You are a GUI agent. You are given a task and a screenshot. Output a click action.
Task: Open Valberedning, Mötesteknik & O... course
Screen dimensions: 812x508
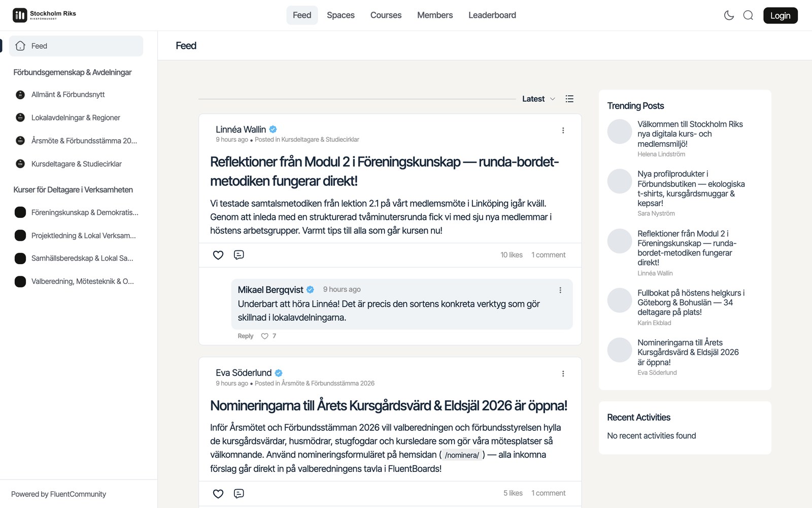pos(76,281)
